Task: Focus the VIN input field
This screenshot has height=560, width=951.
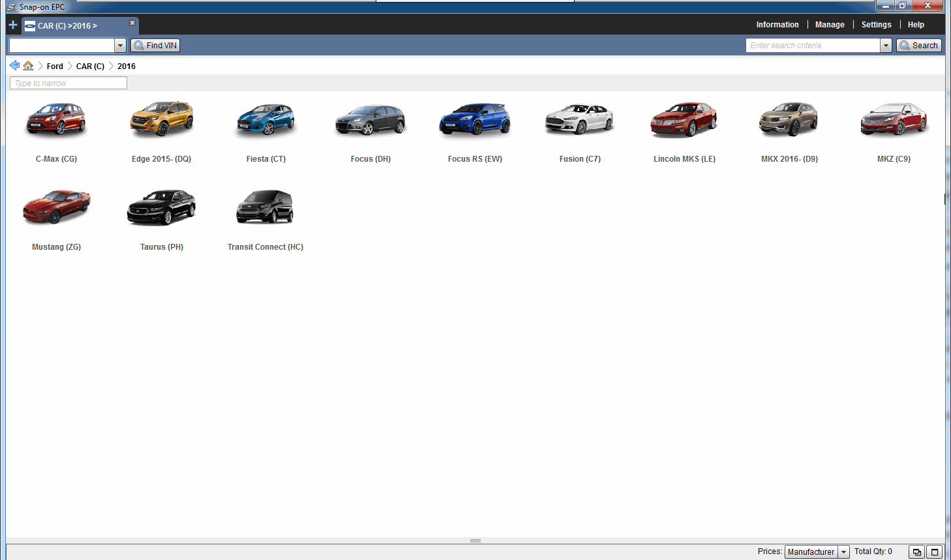Action: (x=62, y=46)
